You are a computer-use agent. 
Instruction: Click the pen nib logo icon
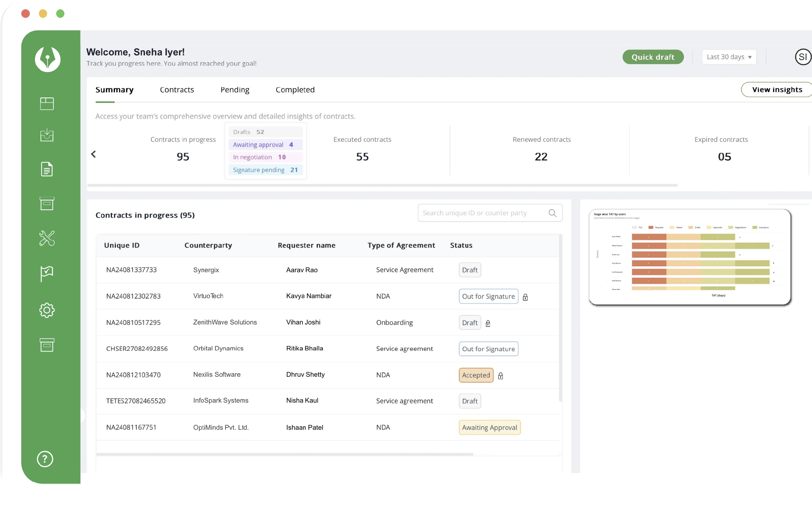[x=48, y=59]
